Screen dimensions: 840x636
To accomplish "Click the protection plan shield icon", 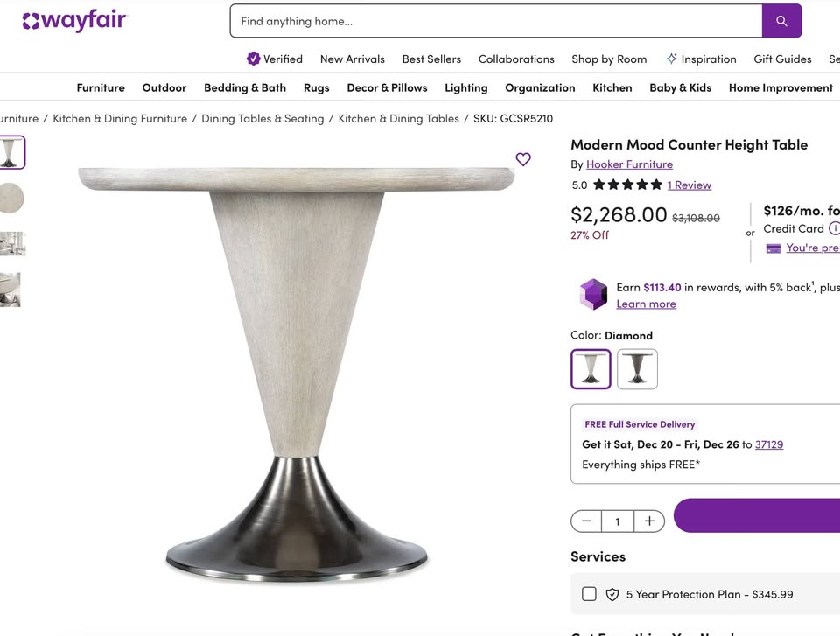I will 612,594.
